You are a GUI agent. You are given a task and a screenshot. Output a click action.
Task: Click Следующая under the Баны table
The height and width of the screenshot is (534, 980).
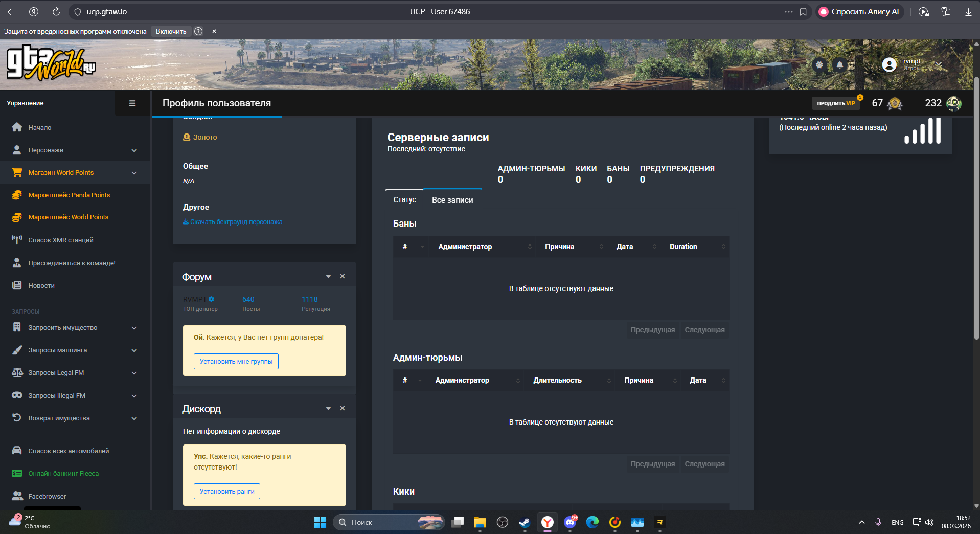click(x=704, y=330)
